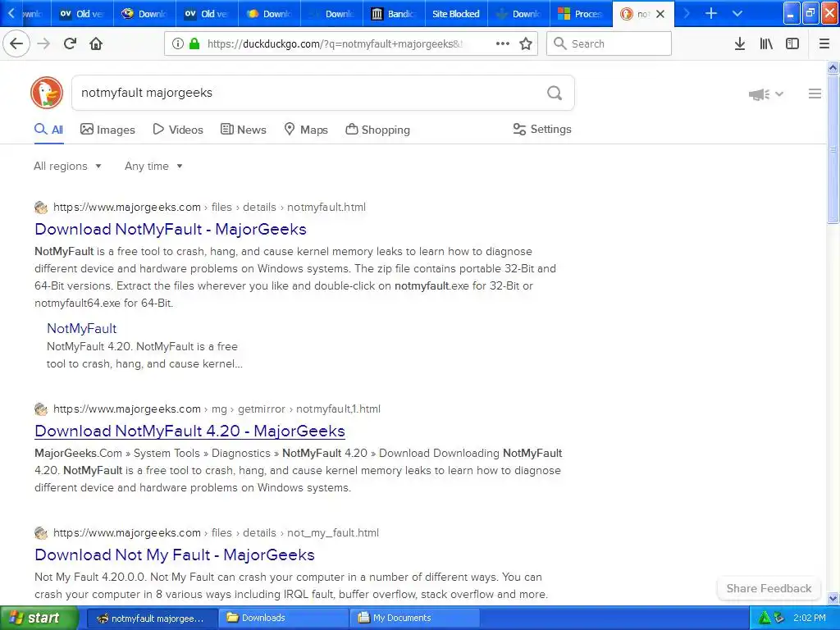Switch to the Bandic browser tab

394,14
